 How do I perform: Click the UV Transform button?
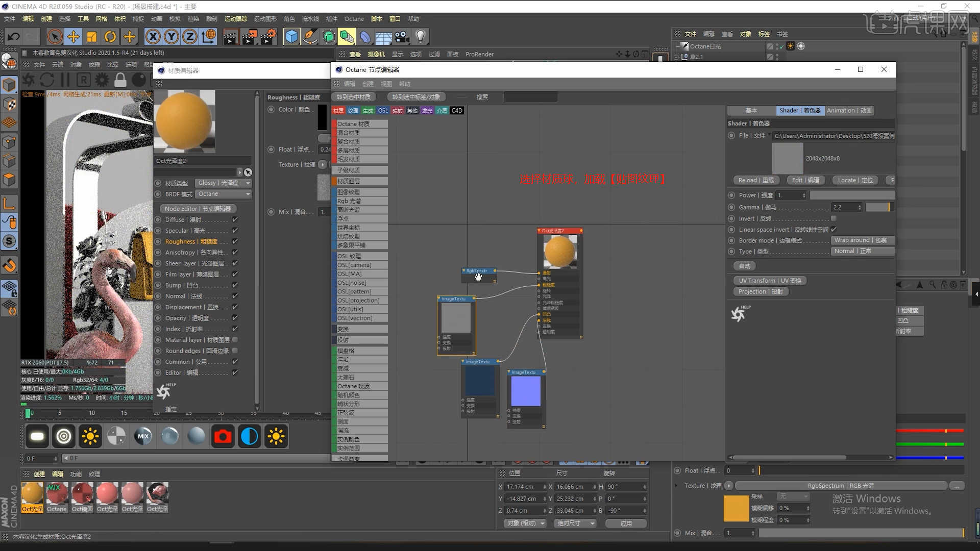point(769,281)
